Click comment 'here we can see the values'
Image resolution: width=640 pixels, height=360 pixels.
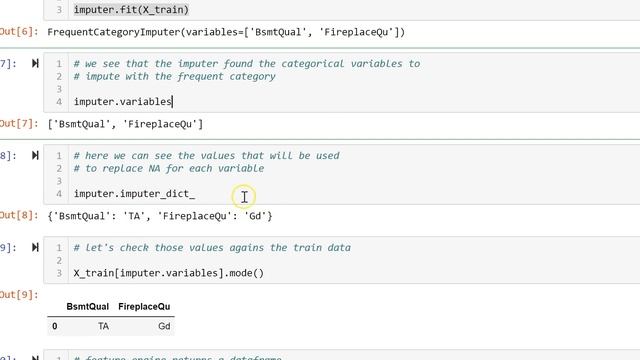207,156
